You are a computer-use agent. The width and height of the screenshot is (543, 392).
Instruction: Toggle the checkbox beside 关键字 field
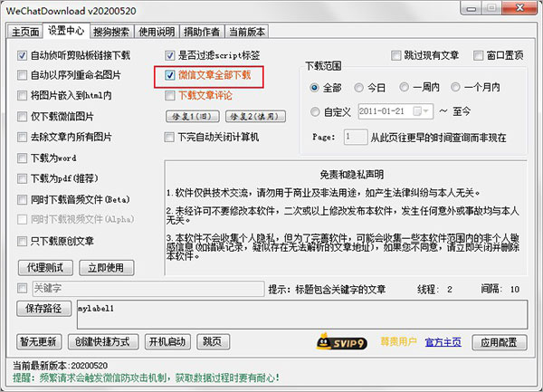(x=22, y=288)
